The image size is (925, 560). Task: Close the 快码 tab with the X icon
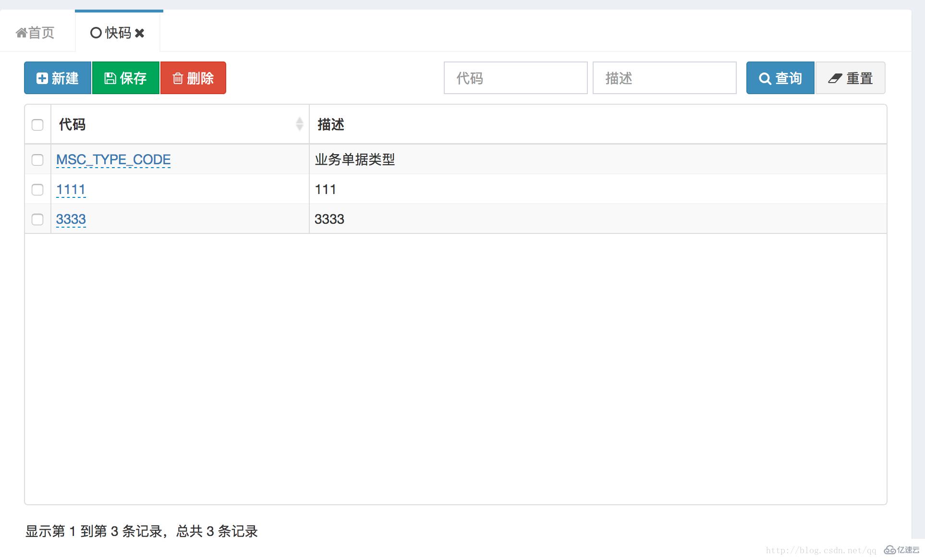tap(140, 33)
